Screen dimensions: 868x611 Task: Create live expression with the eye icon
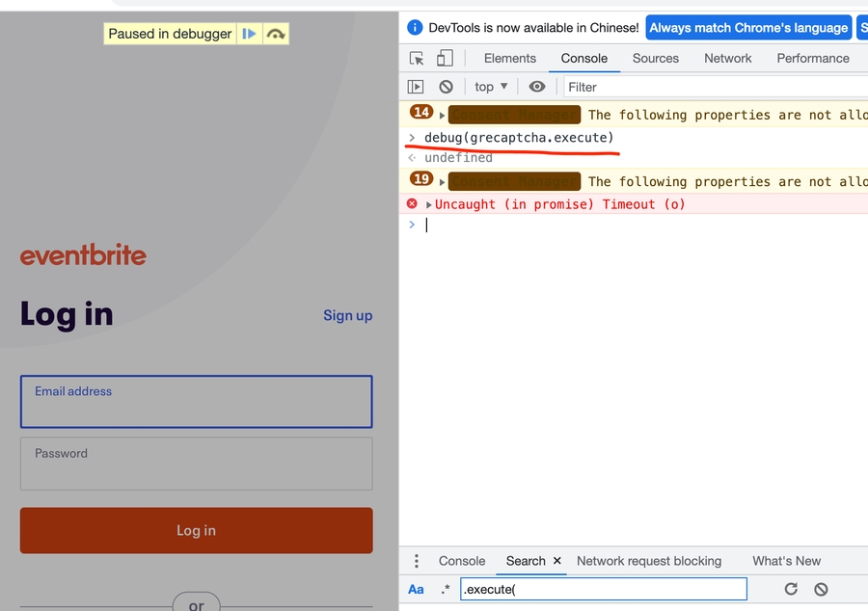537,87
